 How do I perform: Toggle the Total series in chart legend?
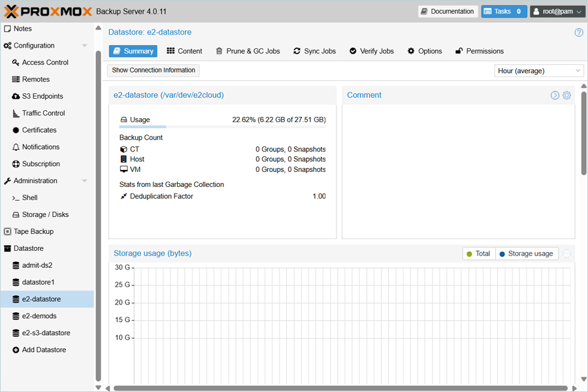(x=478, y=253)
